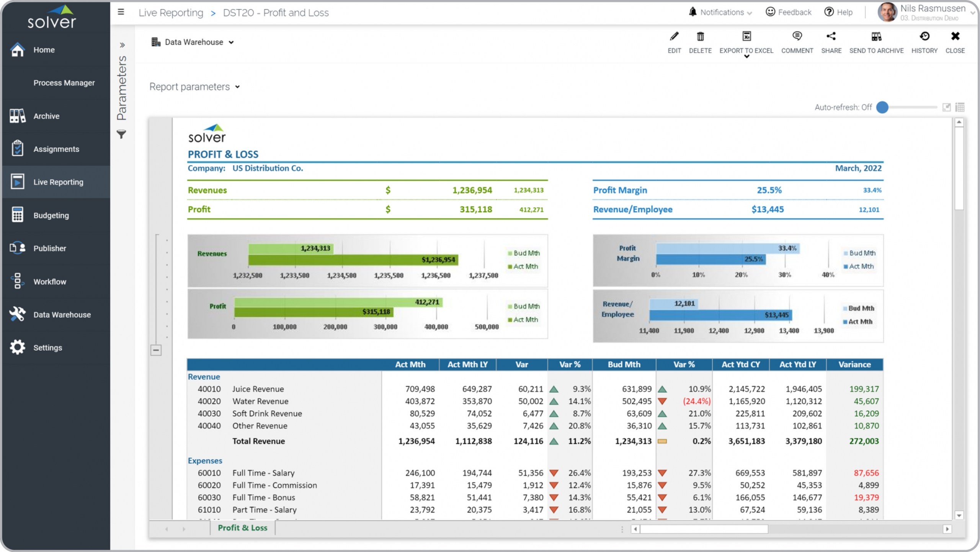The image size is (980, 552).
Task: Open Export to Excel dropdown arrow
Action: (x=746, y=57)
